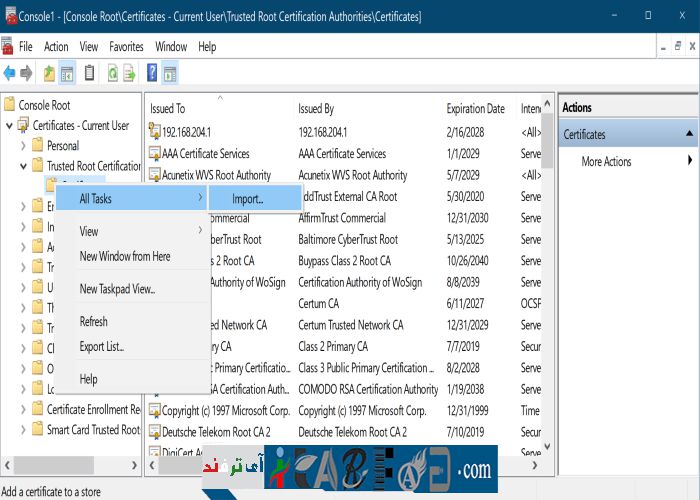
Task: Open the Action menu in menu bar
Action: [56, 47]
